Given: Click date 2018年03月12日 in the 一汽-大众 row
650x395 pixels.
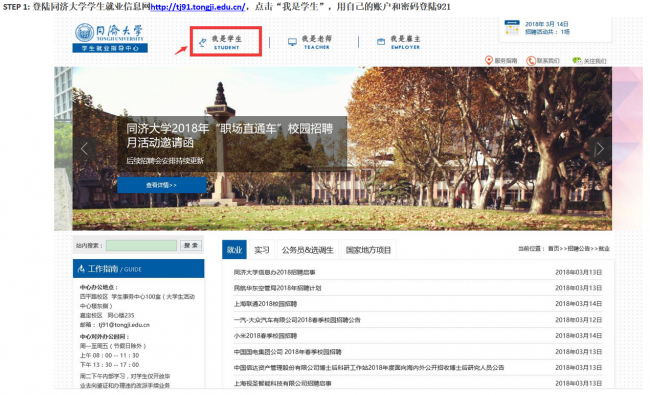Looking at the screenshot, I should tap(578, 320).
